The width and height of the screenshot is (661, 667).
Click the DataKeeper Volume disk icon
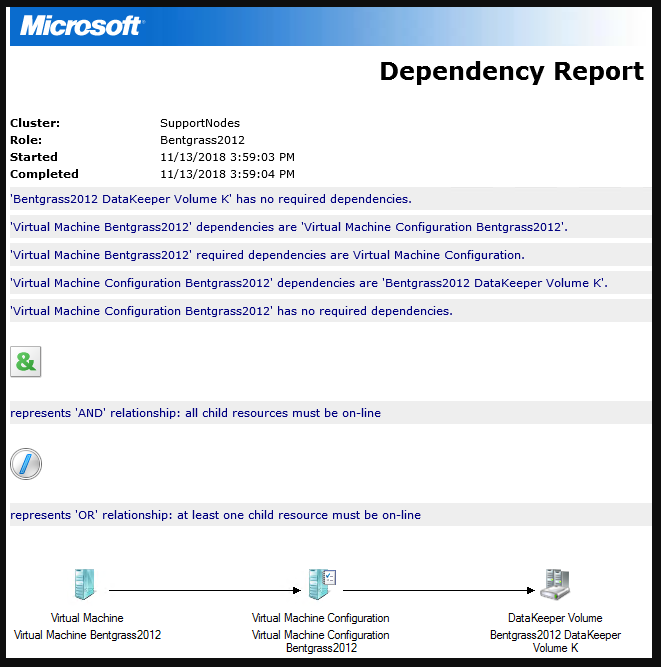555,584
